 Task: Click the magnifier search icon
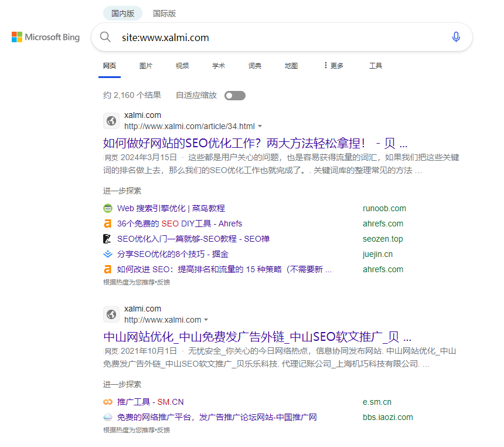(105, 37)
